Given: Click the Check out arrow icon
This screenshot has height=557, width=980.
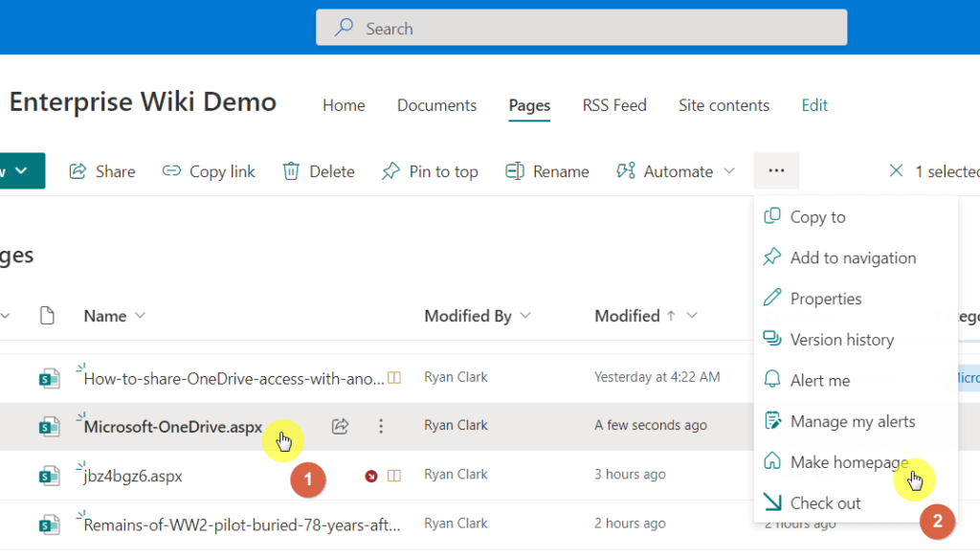Looking at the screenshot, I should [x=772, y=502].
